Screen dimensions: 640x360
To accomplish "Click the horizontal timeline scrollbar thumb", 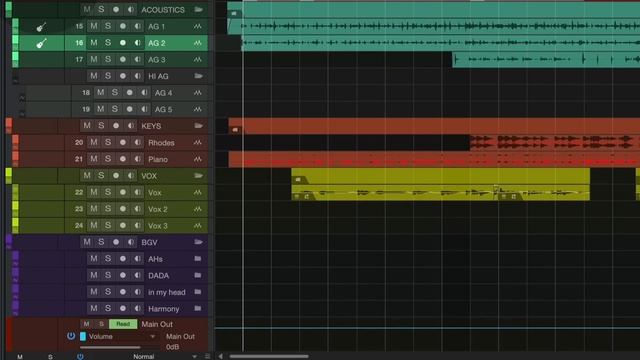I will point(269,356).
